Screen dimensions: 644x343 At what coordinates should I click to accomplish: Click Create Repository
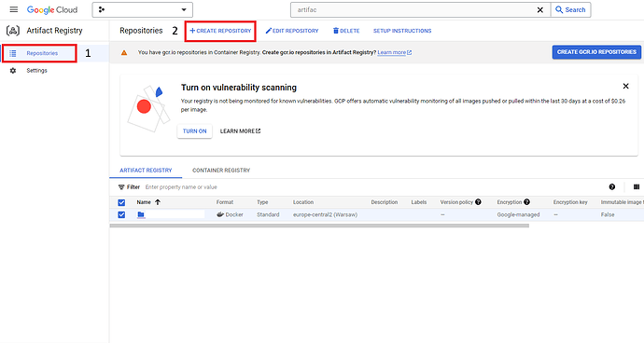click(220, 31)
